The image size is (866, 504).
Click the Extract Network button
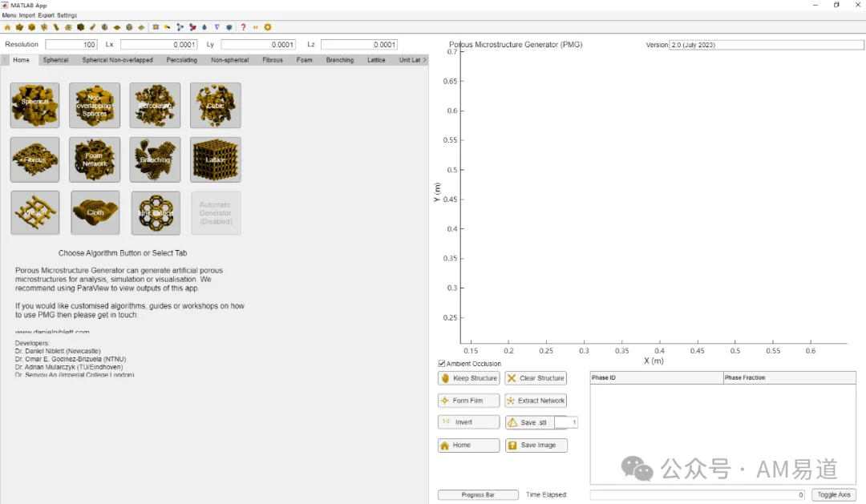[x=536, y=400]
